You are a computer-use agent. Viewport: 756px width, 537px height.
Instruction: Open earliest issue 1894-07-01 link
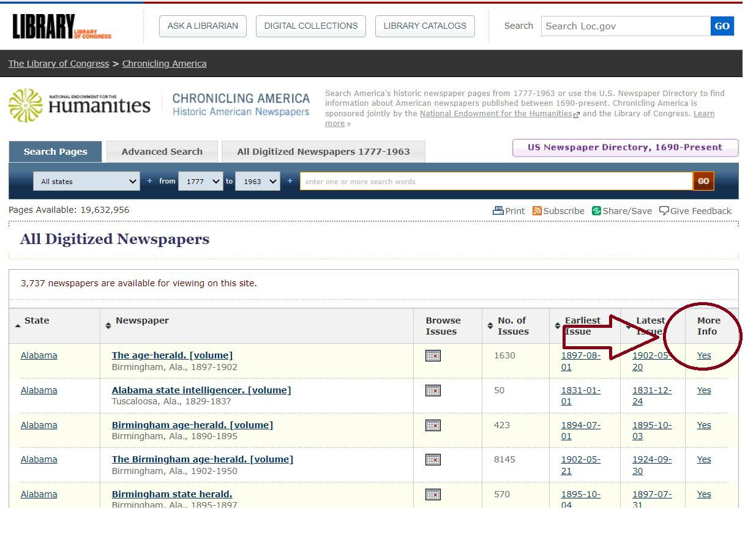click(581, 431)
